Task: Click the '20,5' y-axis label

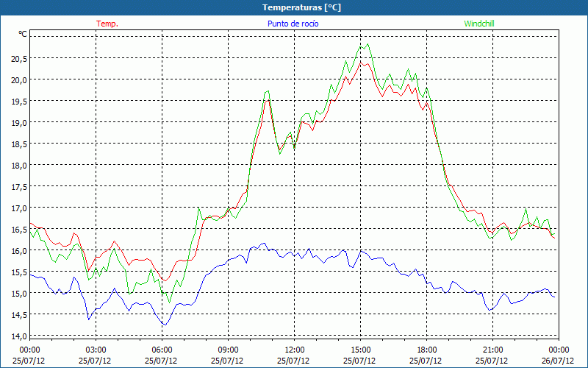Action: [x=20, y=59]
